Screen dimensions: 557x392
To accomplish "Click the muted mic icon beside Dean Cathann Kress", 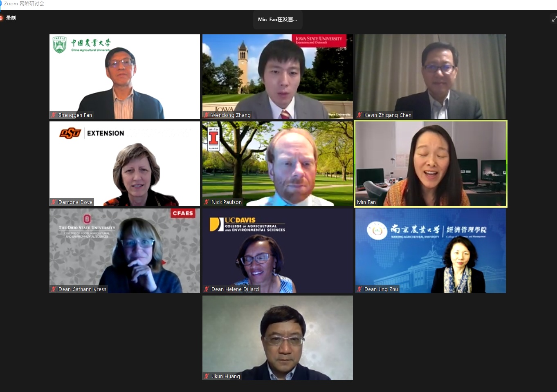I will pyautogui.click(x=54, y=289).
